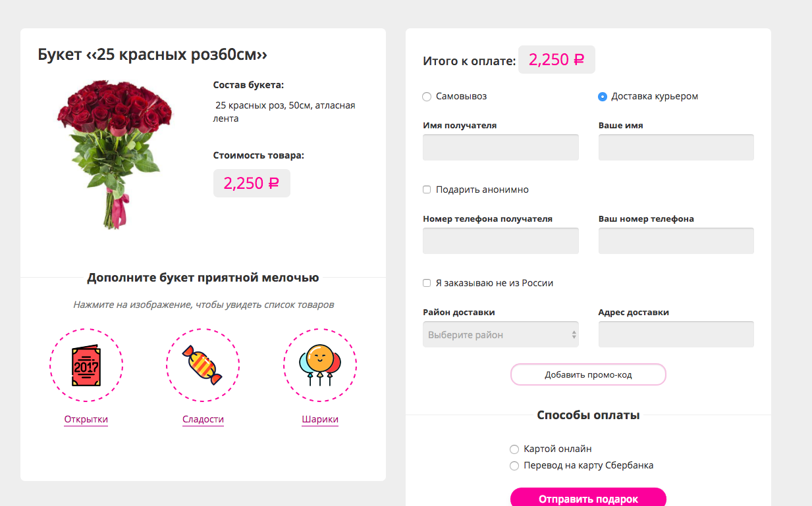Focus the Номер телефона получателя field

(x=501, y=241)
